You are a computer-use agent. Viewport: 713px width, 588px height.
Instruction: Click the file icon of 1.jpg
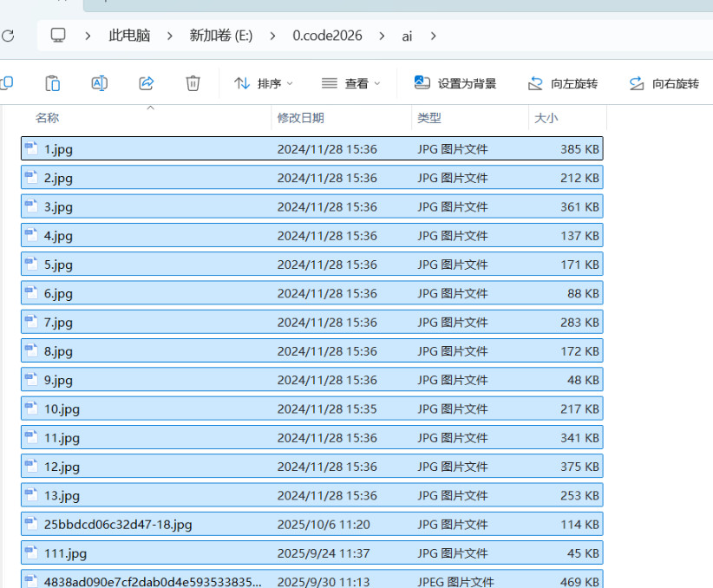[x=31, y=148]
